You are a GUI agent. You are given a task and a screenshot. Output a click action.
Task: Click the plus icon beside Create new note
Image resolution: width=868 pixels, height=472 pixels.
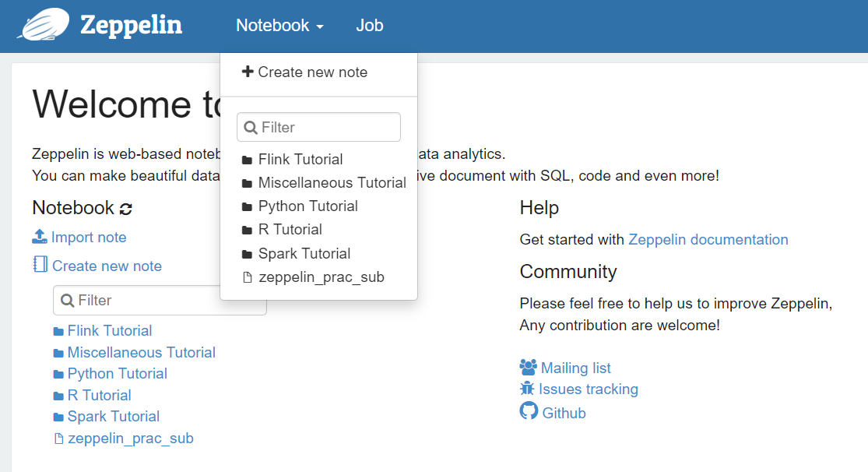tap(248, 72)
